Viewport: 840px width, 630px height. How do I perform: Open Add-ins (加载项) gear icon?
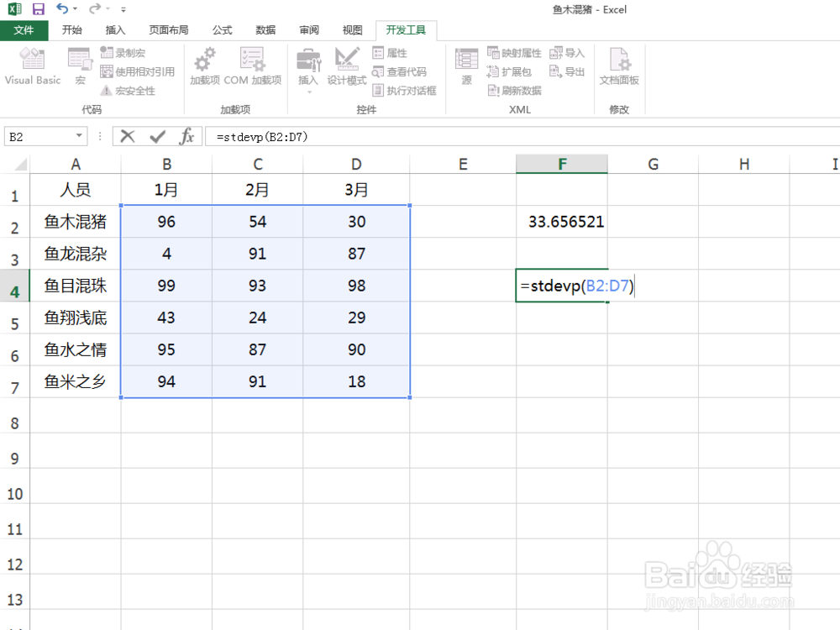point(205,66)
